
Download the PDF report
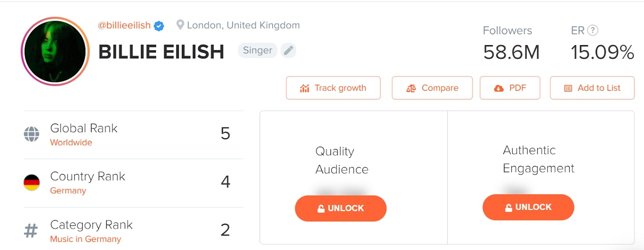(x=510, y=88)
